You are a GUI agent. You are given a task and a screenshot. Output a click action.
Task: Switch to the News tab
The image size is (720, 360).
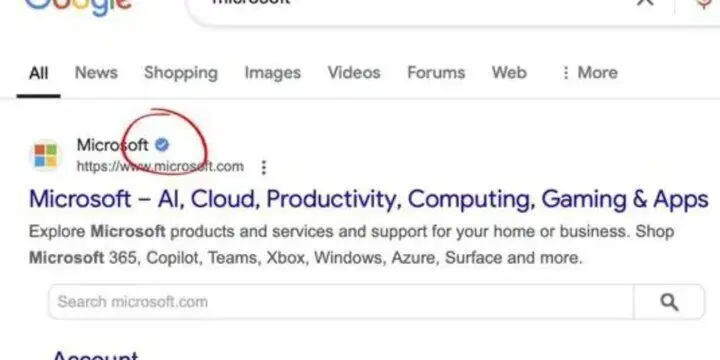coord(96,73)
